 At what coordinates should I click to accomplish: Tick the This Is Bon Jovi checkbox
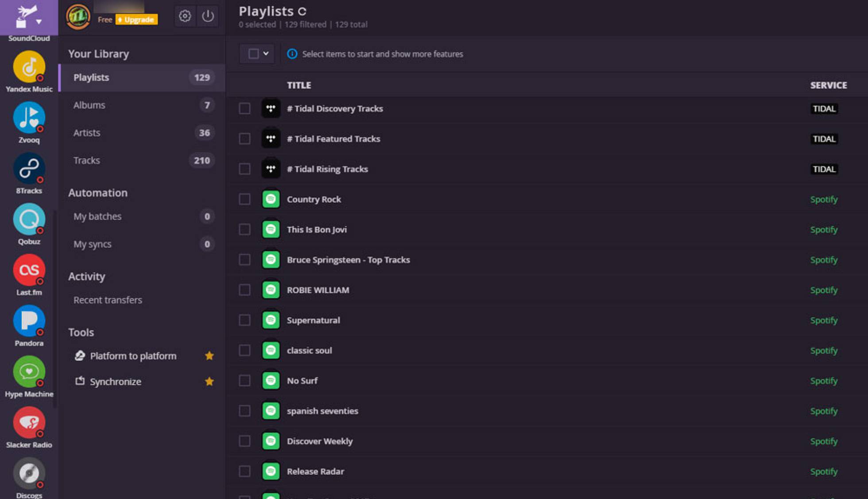click(x=244, y=230)
